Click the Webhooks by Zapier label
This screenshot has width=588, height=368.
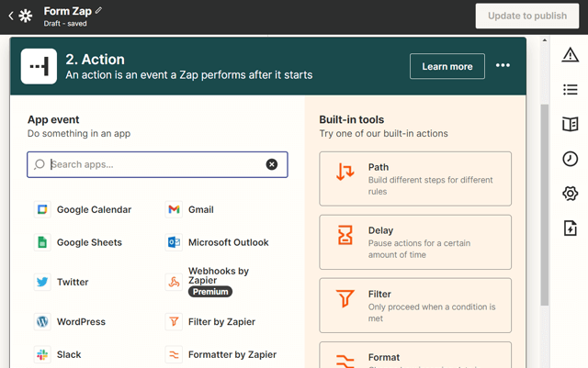pyautogui.click(x=219, y=275)
